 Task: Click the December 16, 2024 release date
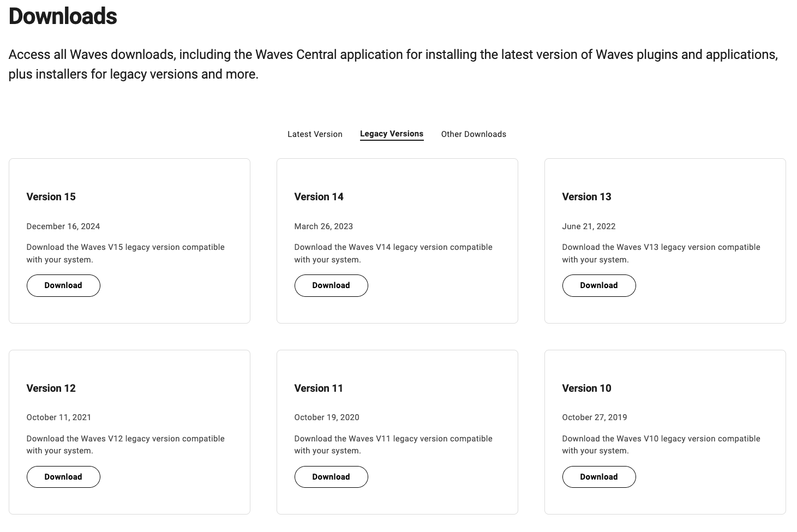[63, 226]
